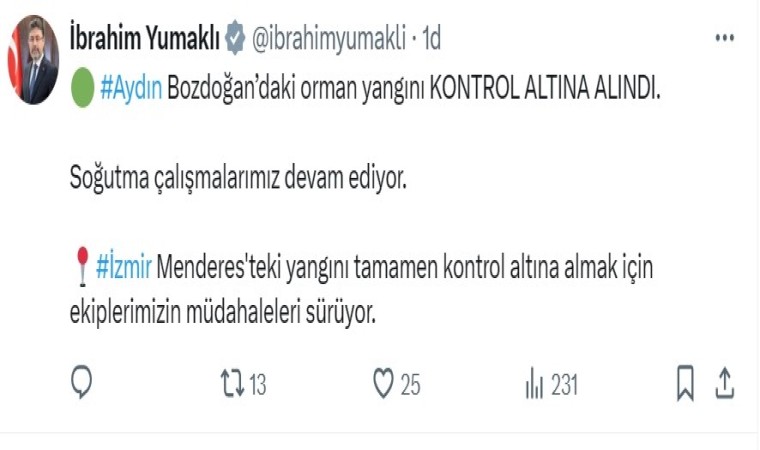
Task: Bookmark this tweet
Action: pos(685,383)
